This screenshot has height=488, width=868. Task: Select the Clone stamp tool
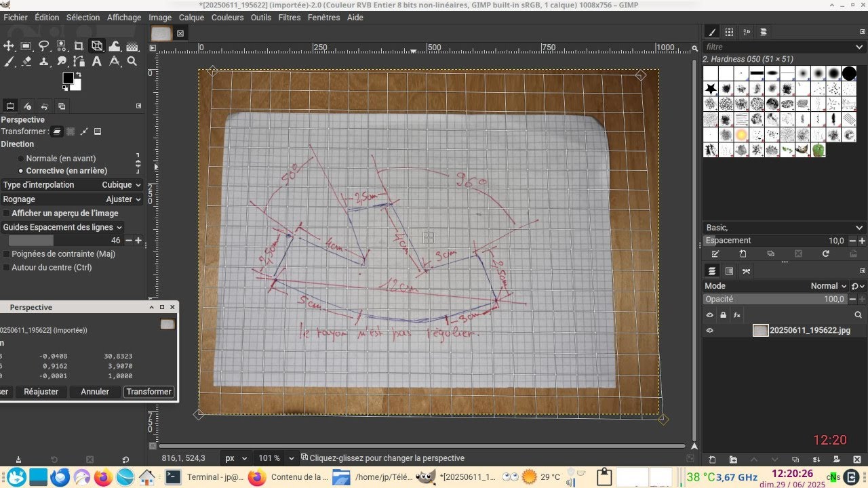(x=44, y=61)
